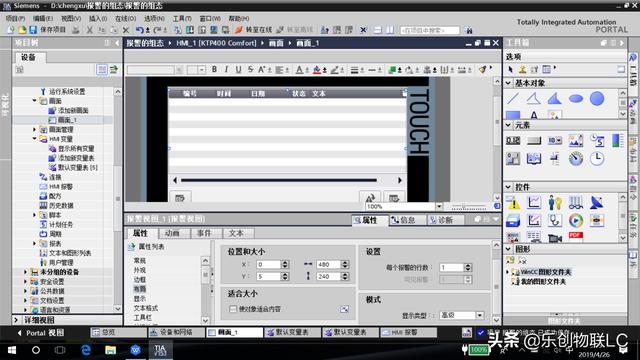Select the Graphic I/O field element
The height and width of the screenshot is (360, 640).
pyautogui.click(x=576, y=140)
